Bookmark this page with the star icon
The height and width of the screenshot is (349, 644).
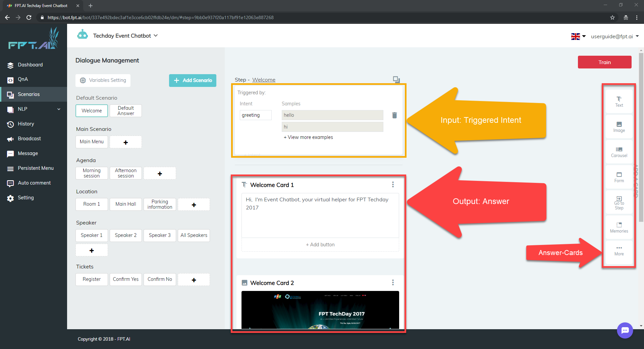point(612,17)
